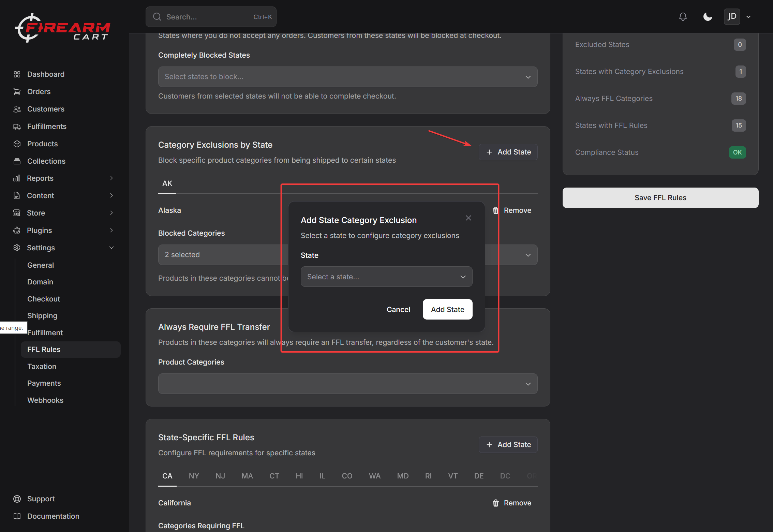This screenshot has width=773, height=532.
Task: Click trash icon to remove California
Action: (x=495, y=503)
